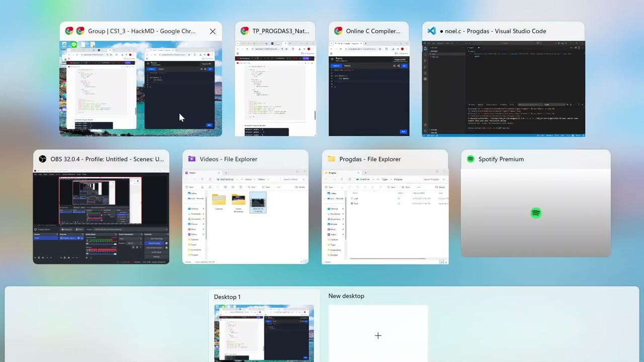644x362 pixels.
Task: Click the "noel.c - Progdas - Visual Studio Code" title
Action: [x=493, y=31]
